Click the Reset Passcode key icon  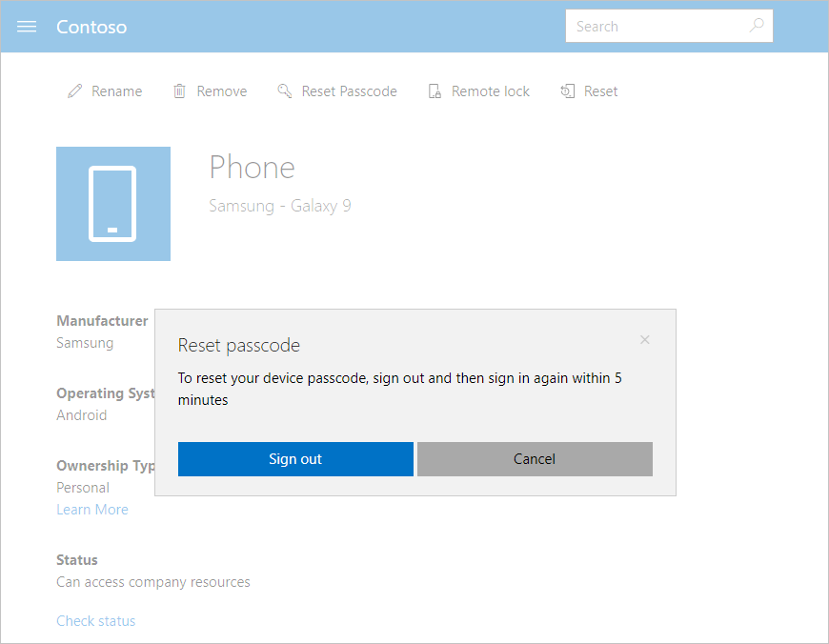point(284,91)
